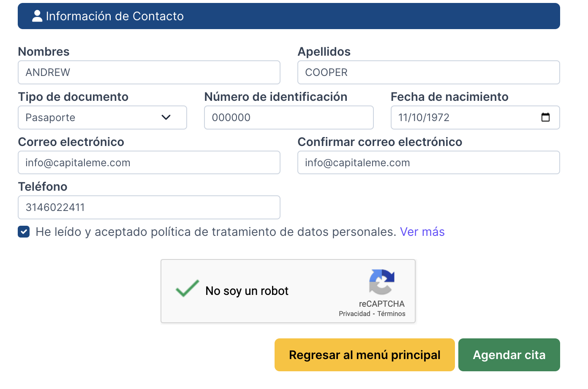Click the green reCAPTCHA checkmark
This screenshot has height=389, width=588.
(x=187, y=289)
